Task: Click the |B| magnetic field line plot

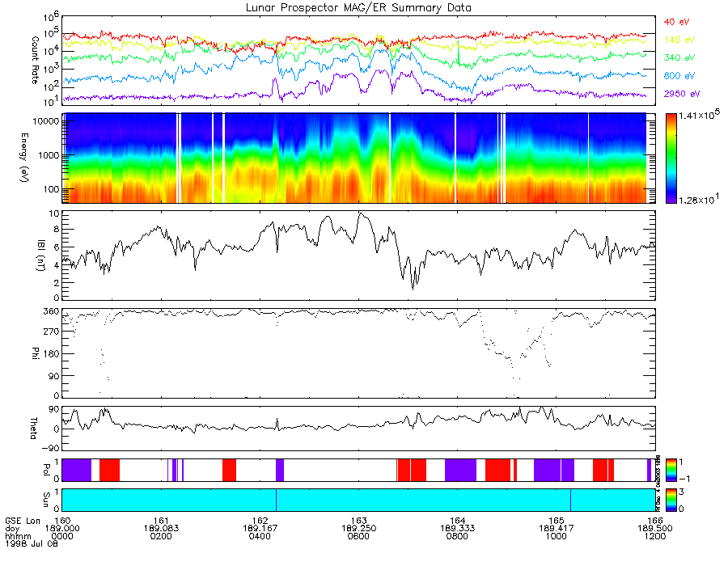Action: pos(358,256)
